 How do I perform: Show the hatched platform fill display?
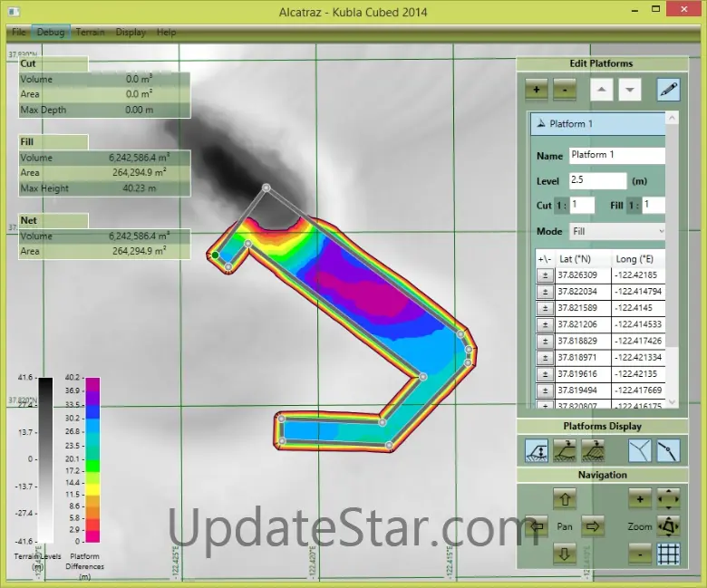[x=593, y=450]
